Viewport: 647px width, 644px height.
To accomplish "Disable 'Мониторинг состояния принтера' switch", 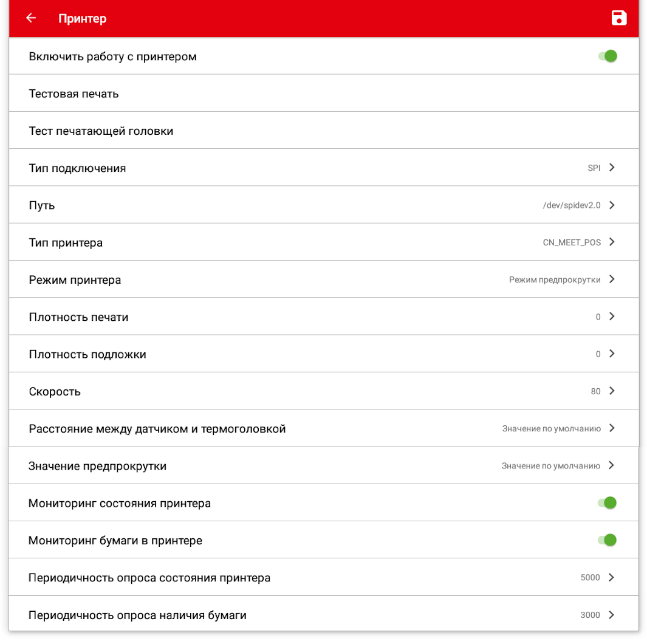I will click(x=607, y=502).
